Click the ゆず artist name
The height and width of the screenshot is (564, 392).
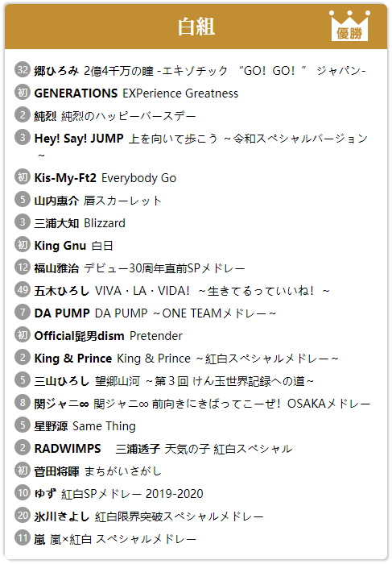coord(45,494)
